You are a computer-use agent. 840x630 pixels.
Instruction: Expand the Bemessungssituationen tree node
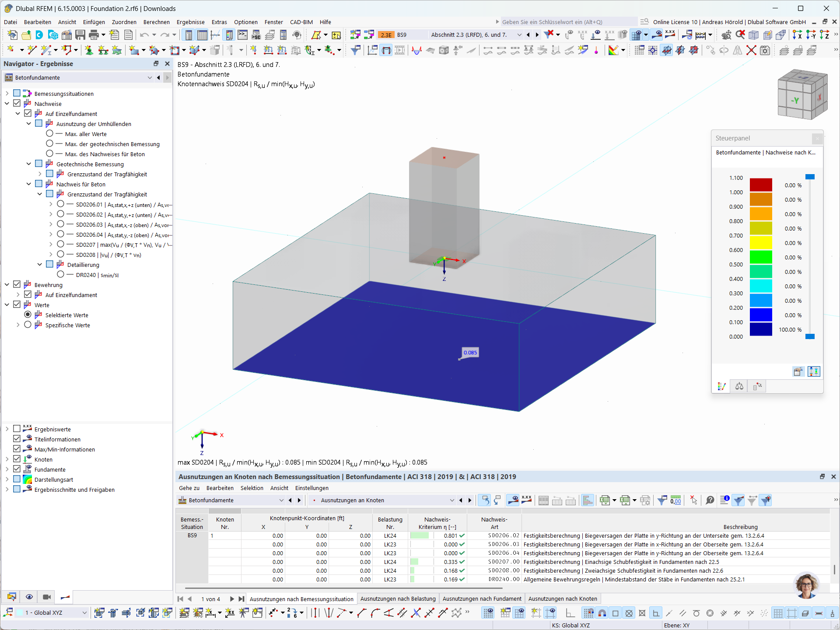click(x=7, y=93)
